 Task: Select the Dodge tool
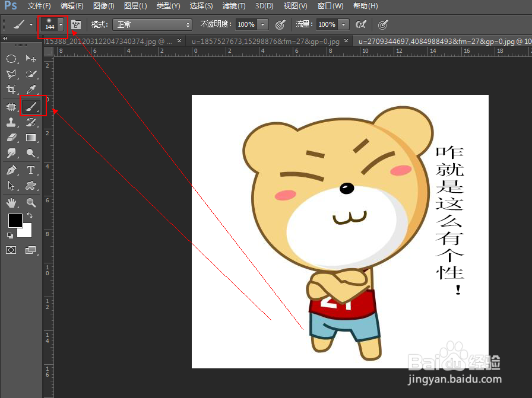31,153
